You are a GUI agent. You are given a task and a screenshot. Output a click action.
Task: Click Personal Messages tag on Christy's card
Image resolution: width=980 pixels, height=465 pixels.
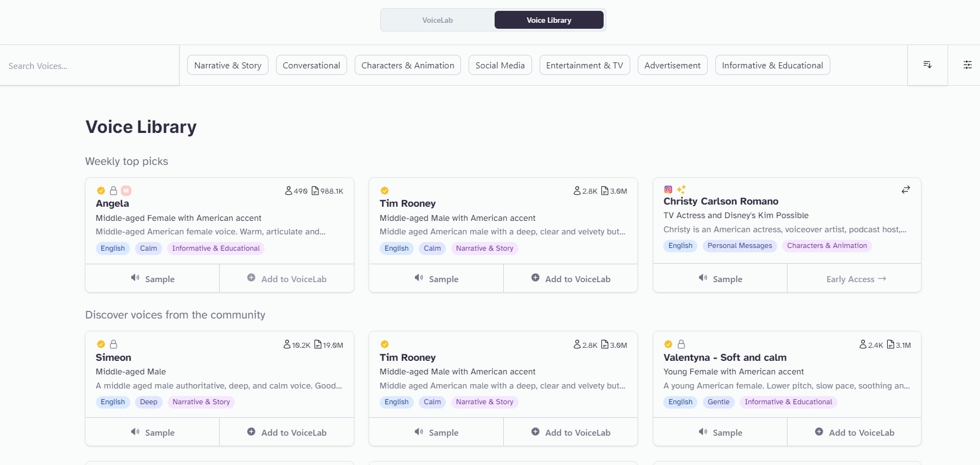(x=740, y=245)
